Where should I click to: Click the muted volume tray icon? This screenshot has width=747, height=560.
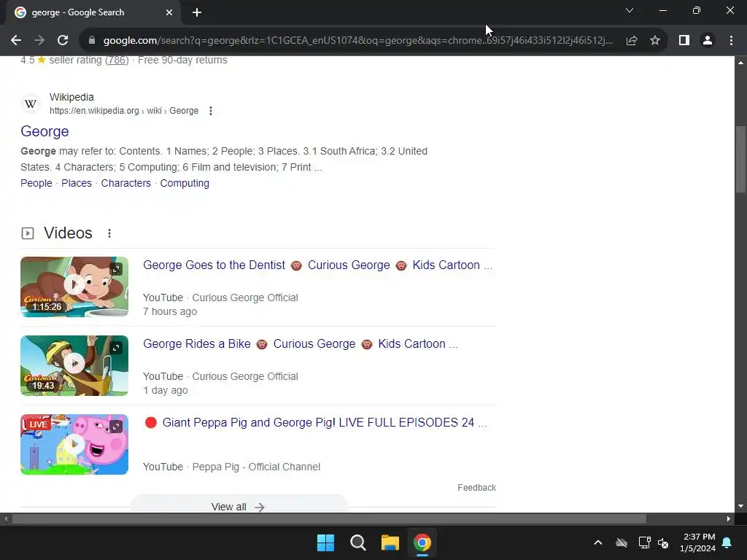pos(663,542)
